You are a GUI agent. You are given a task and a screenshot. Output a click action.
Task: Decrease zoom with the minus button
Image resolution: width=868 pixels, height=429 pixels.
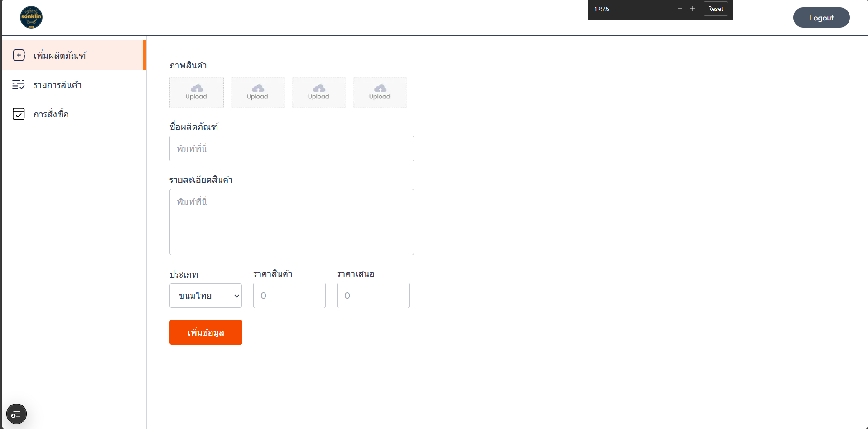(x=680, y=9)
